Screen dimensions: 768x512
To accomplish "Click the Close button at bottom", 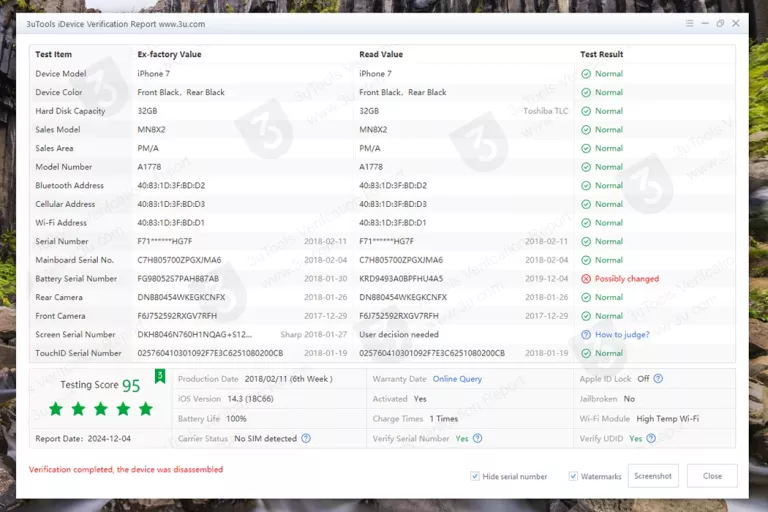I will [x=712, y=476].
